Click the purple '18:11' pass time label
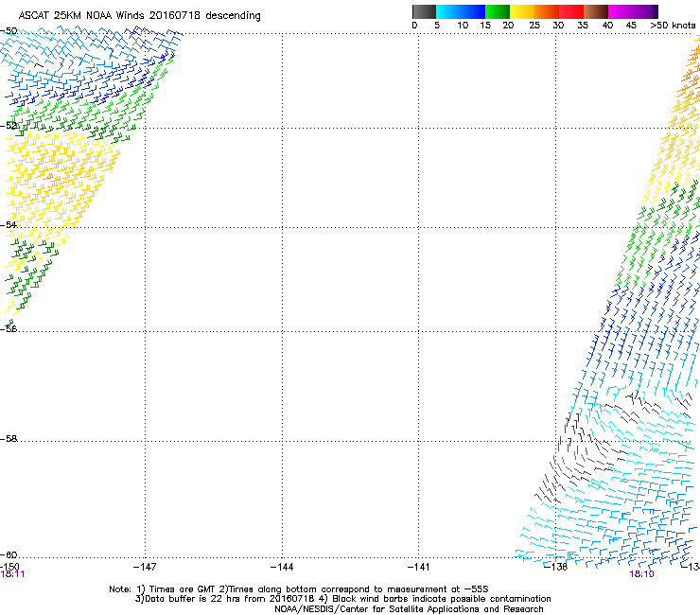Screen dimensions: 700x615 pyautogui.click(x=12, y=574)
